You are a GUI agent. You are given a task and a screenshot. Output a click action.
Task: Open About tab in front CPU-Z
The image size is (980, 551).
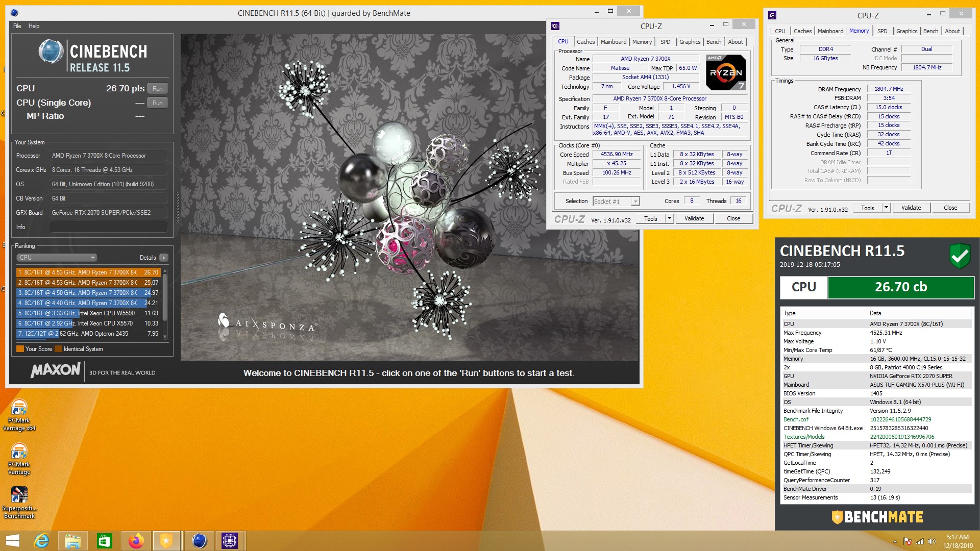click(736, 42)
